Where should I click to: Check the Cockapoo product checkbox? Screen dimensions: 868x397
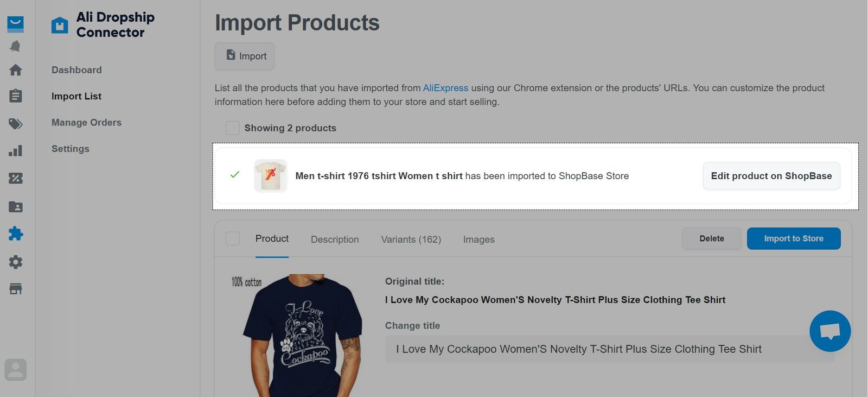233,238
